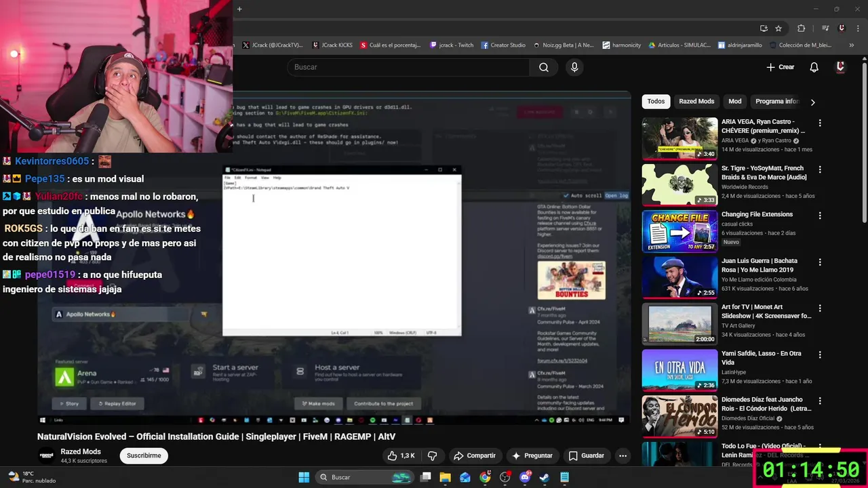Open options for Sr. Tigre video

(x=820, y=169)
